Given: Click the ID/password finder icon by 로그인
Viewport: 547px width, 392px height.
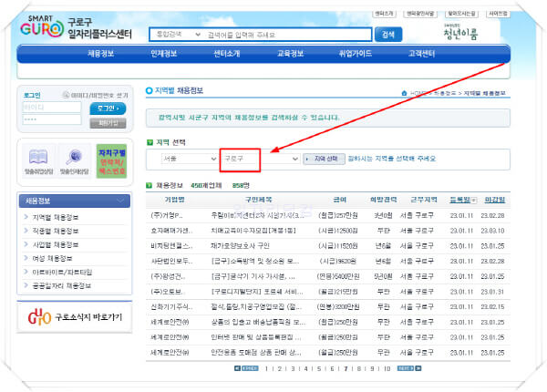Looking at the screenshot, I should pyautogui.click(x=66, y=95).
